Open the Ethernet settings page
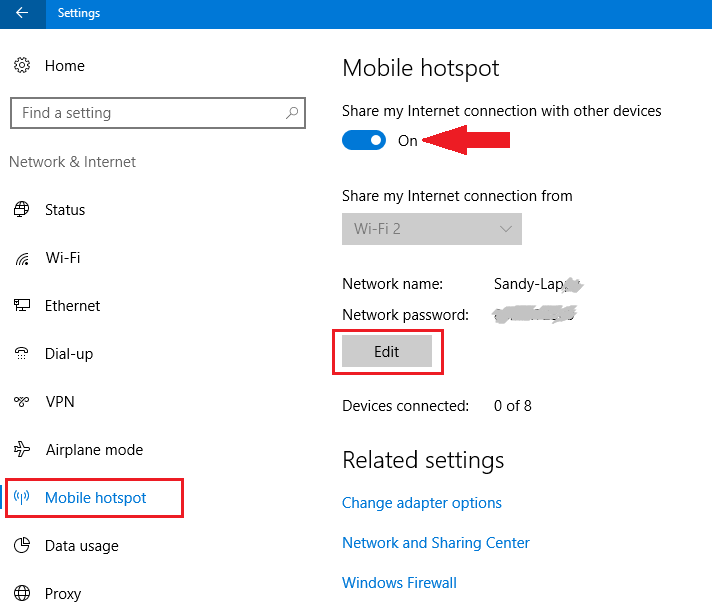The image size is (712, 615). (x=72, y=306)
